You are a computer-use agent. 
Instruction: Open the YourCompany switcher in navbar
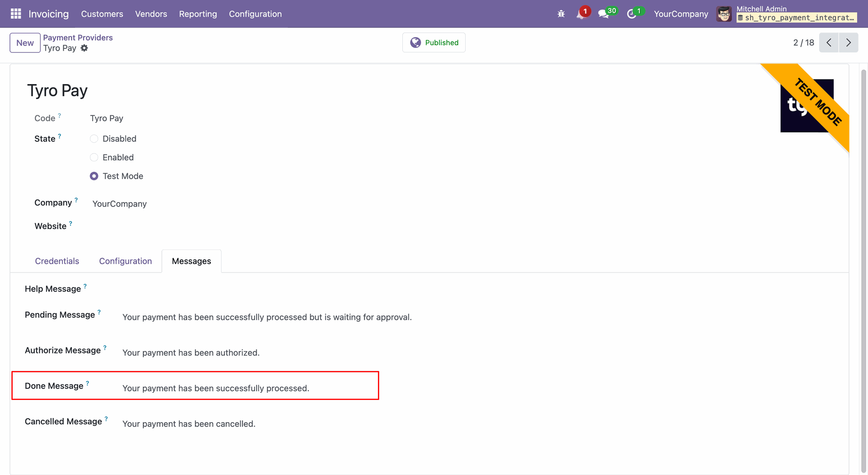click(681, 14)
